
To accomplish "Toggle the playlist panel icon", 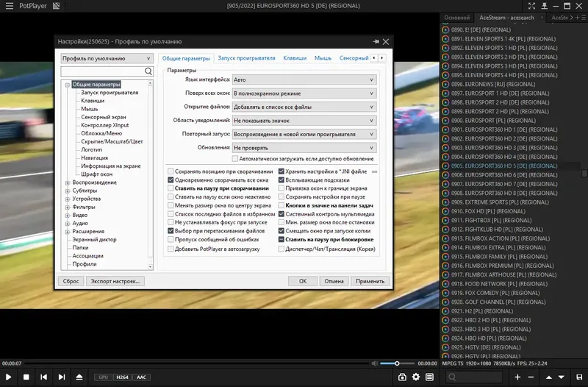I will click(x=430, y=377).
